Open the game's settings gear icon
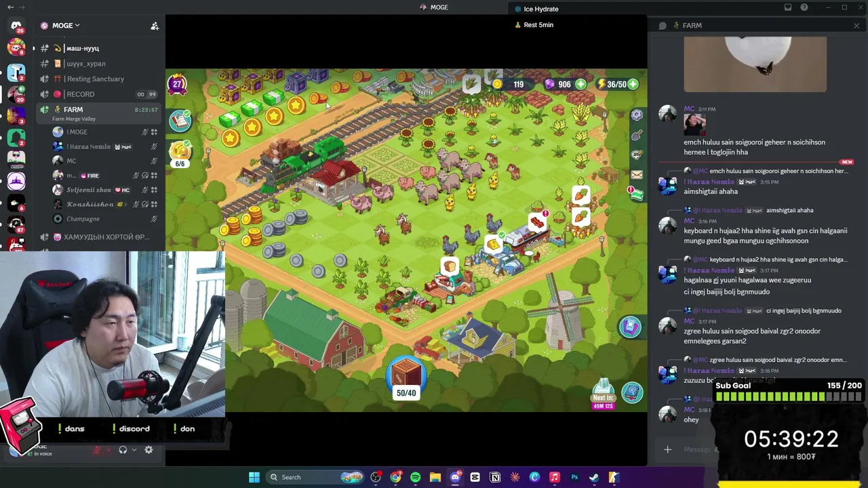868x488 pixels. tap(637, 115)
